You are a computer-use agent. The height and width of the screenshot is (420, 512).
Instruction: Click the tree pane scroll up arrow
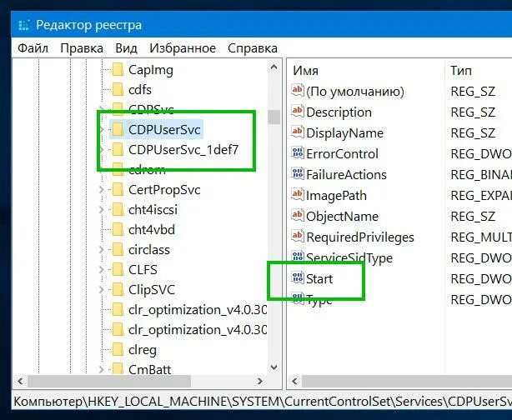pyautogui.click(x=274, y=67)
